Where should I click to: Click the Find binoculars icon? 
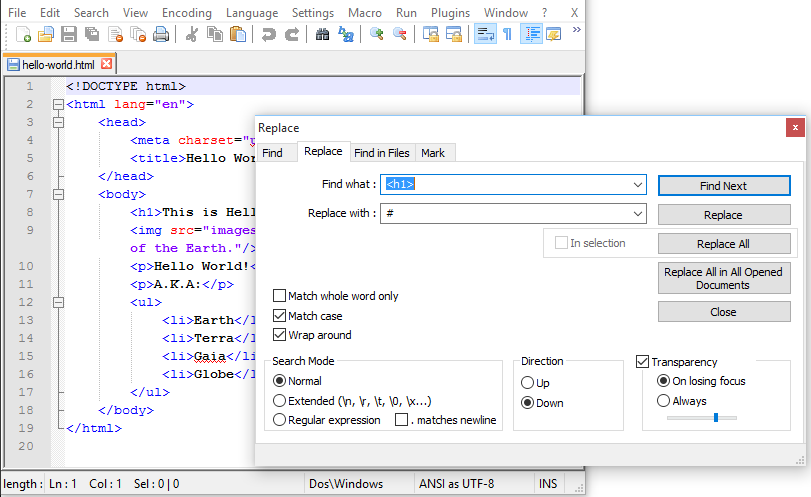[x=322, y=34]
